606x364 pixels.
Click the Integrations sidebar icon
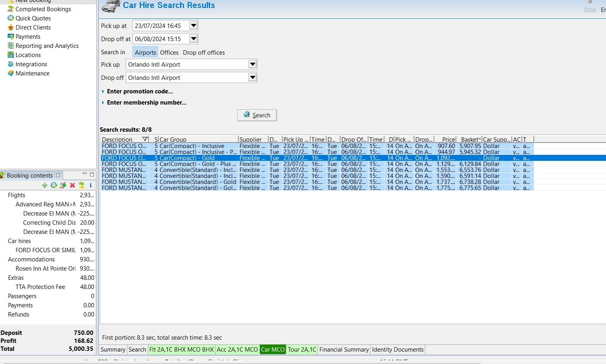click(11, 64)
